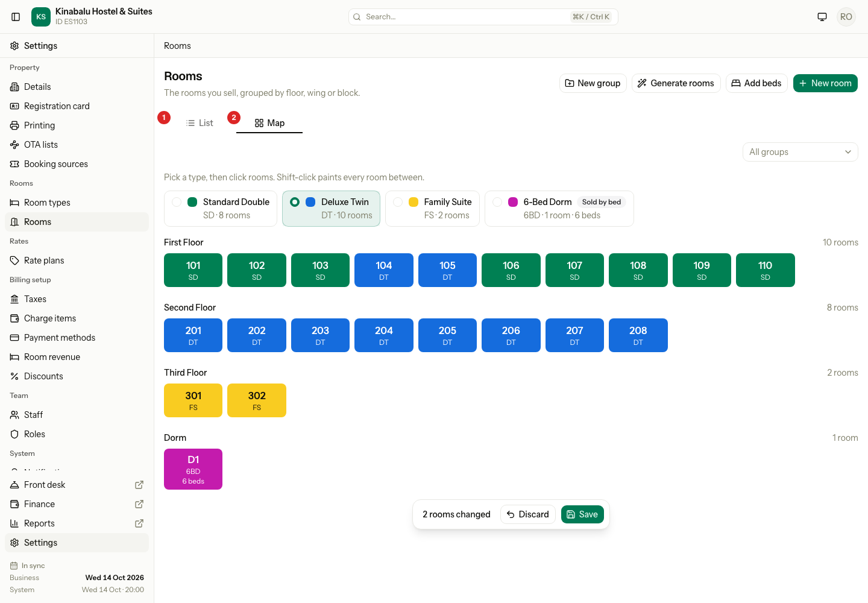
Task: Collapse the sidebar panel icon
Action: (x=16, y=17)
